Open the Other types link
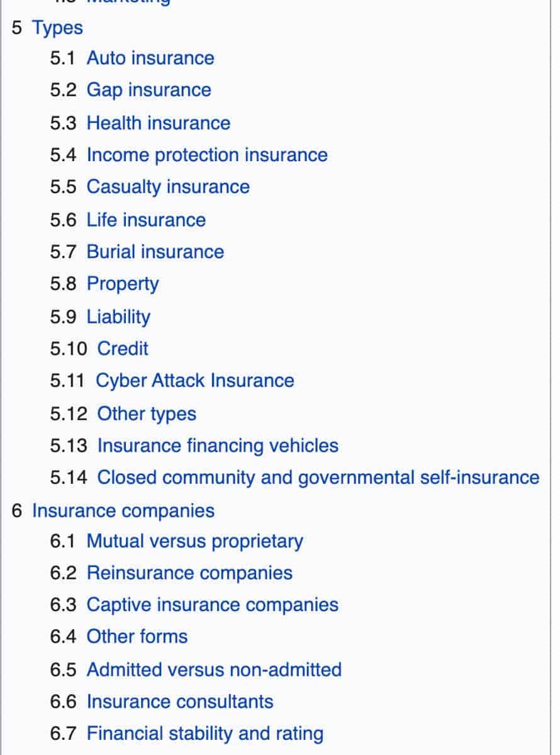560x755 pixels. tap(146, 413)
